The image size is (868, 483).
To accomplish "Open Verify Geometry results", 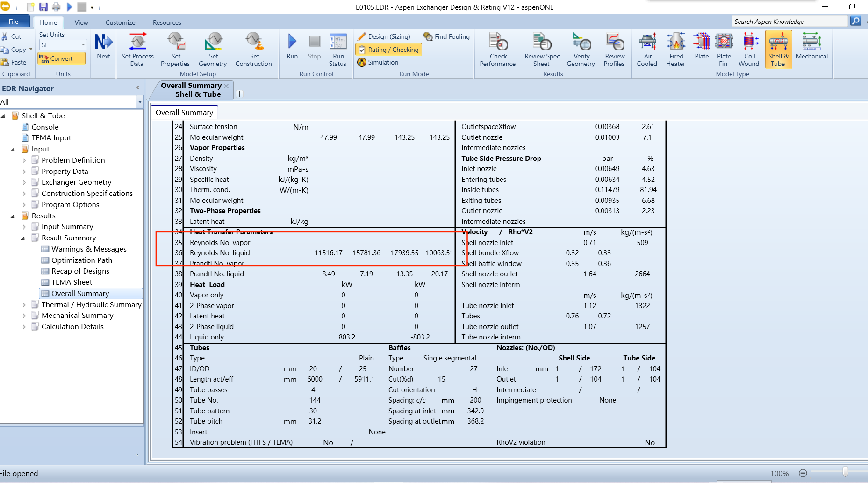I will 581,50.
